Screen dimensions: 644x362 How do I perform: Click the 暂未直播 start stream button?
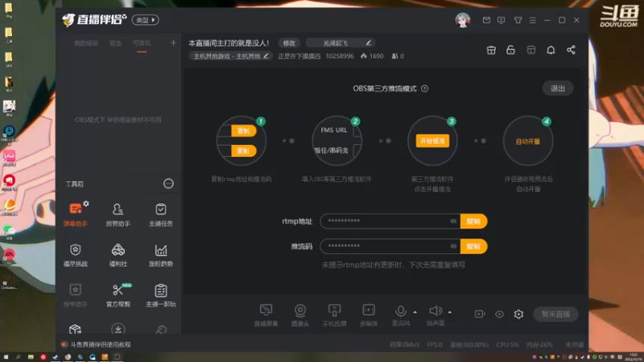pyautogui.click(x=555, y=314)
